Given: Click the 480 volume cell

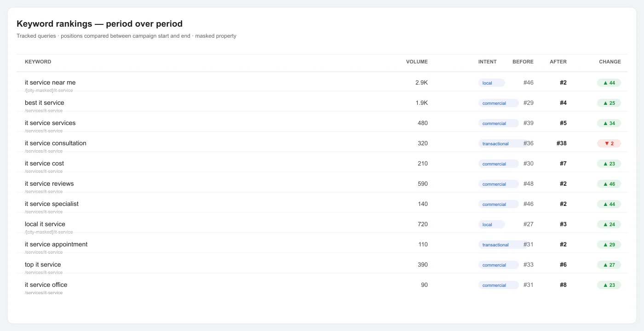Looking at the screenshot, I should [423, 123].
